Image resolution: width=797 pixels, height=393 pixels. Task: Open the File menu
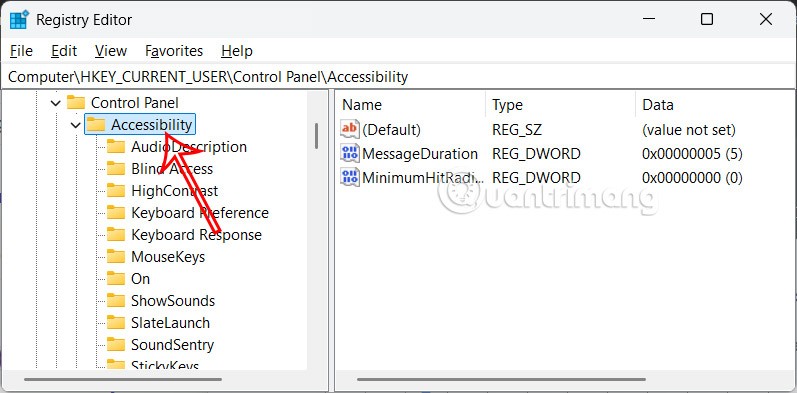point(21,51)
